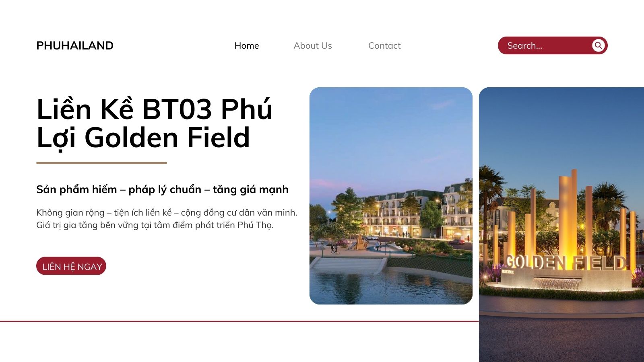Go to the About Us page
The width and height of the screenshot is (644, 362).
313,45
